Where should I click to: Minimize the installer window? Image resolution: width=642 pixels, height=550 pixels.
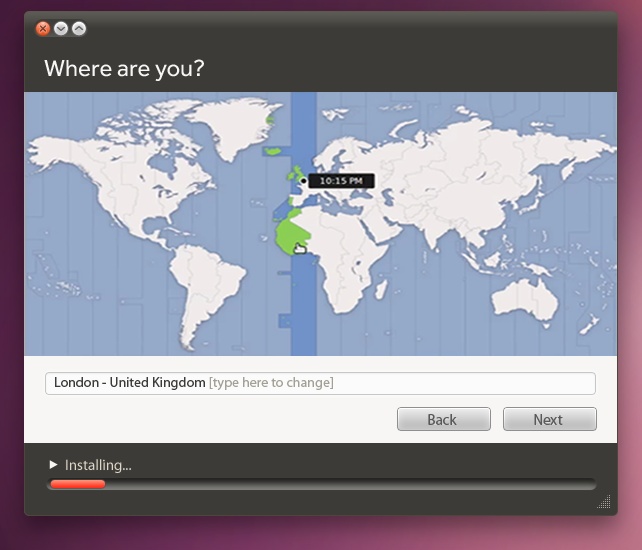pyautogui.click(x=61, y=28)
